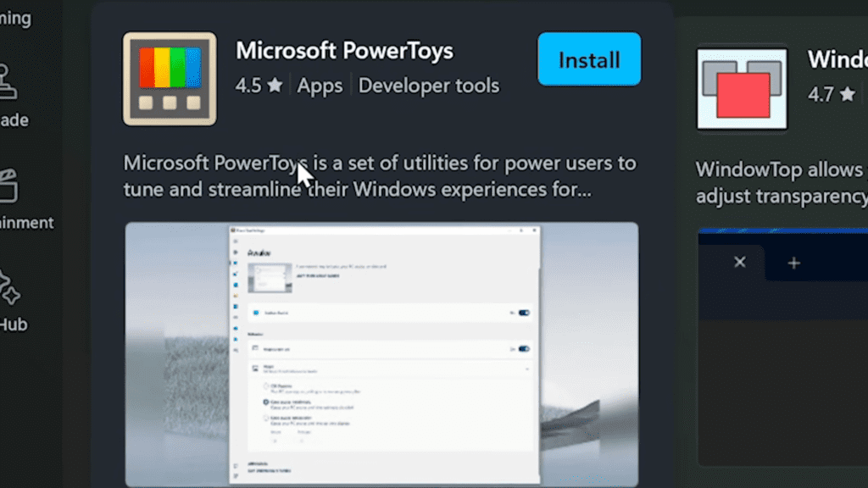Open the Developer tools category link
The height and width of the screenshot is (488, 868).
pyautogui.click(x=429, y=86)
